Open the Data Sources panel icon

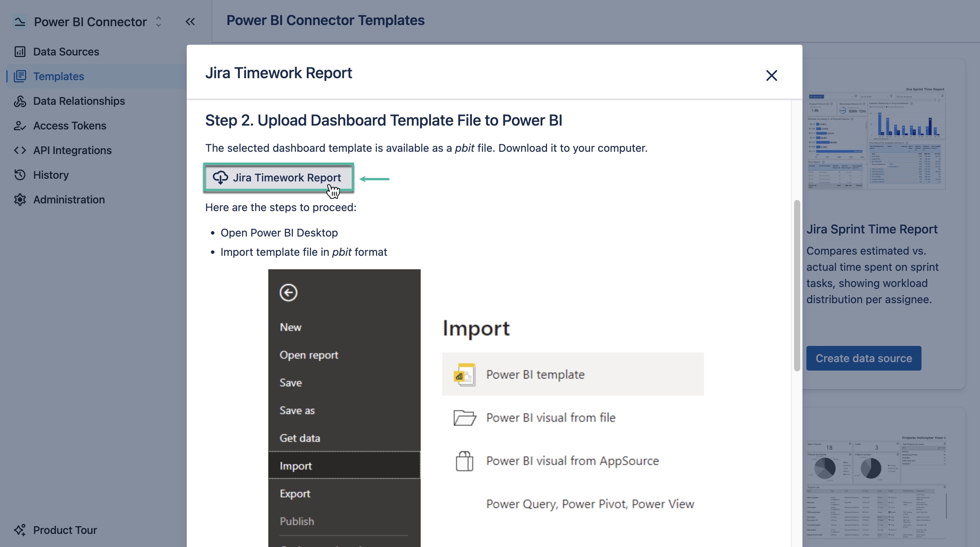click(x=20, y=51)
